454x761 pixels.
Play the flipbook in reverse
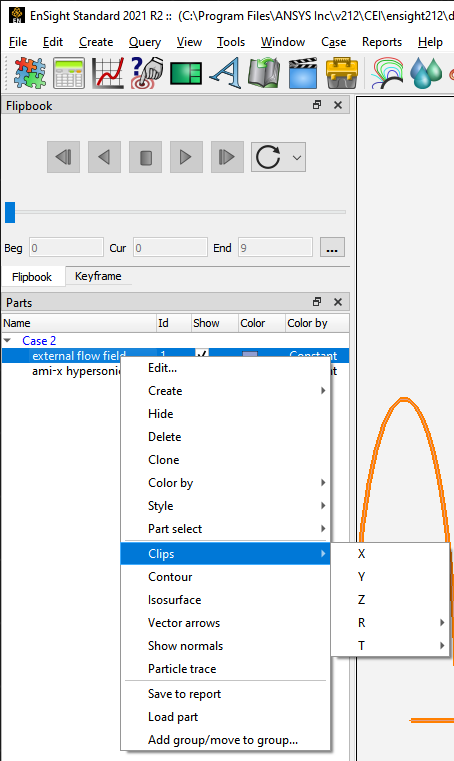pyautogui.click(x=104, y=157)
